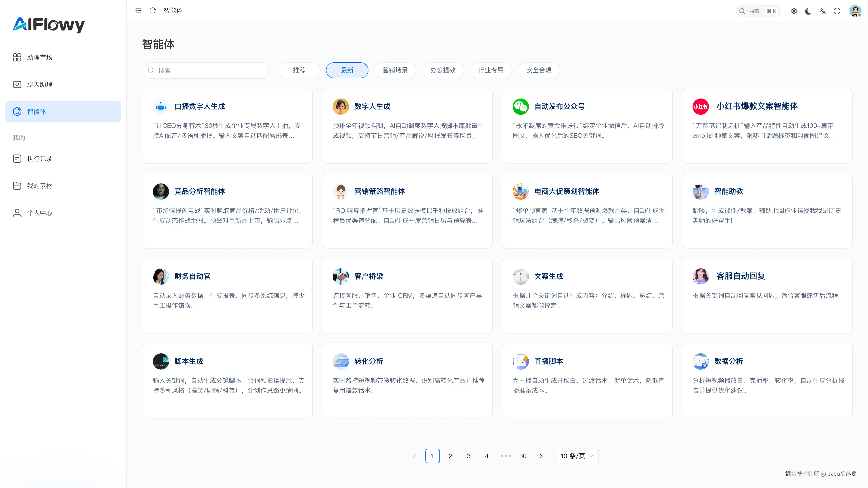
Task: Click 营销策略智能体 avatar icon
Action: tap(341, 191)
